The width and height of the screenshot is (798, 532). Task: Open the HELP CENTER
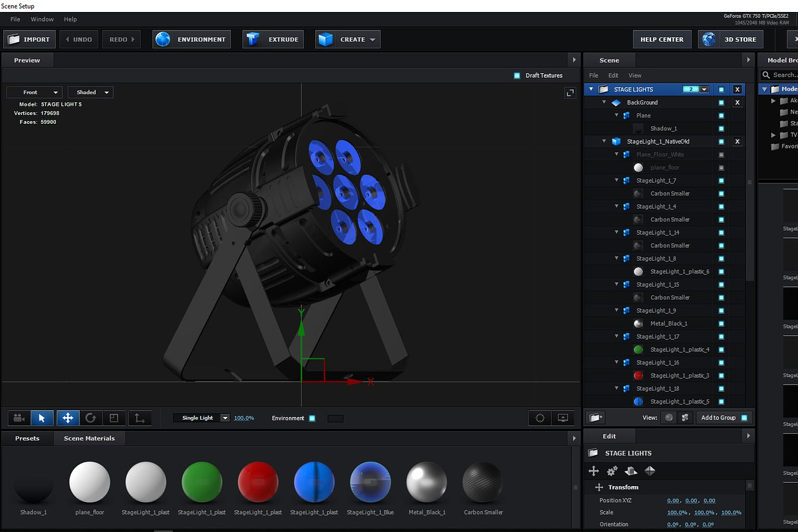click(x=662, y=39)
